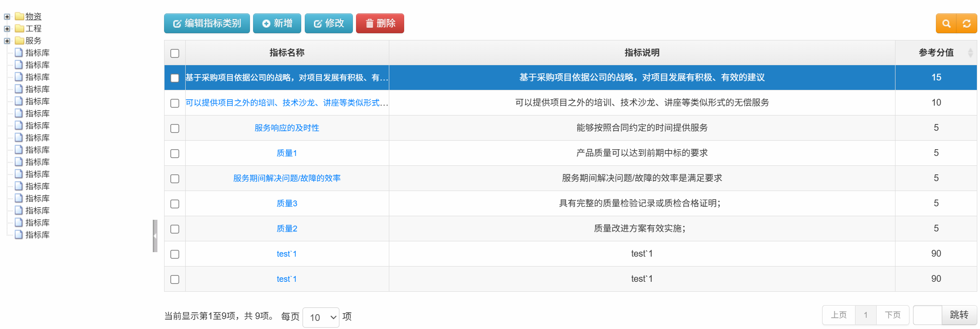Viewport: 980px width, 329px height.
Task: Toggle the select-all header checkbox
Action: click(175, 53)
